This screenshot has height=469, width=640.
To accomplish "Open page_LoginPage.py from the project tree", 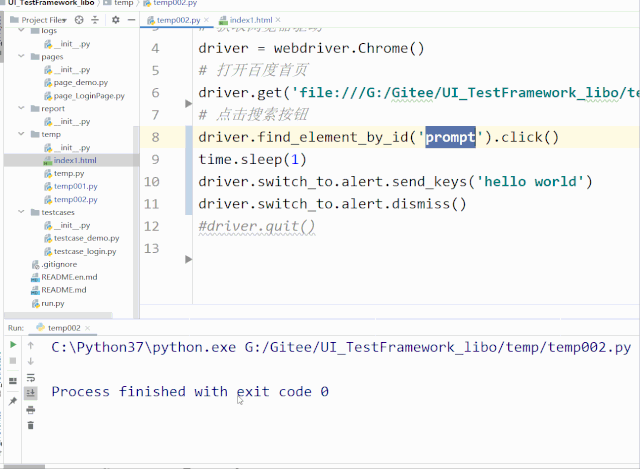I will coord(88,96).
